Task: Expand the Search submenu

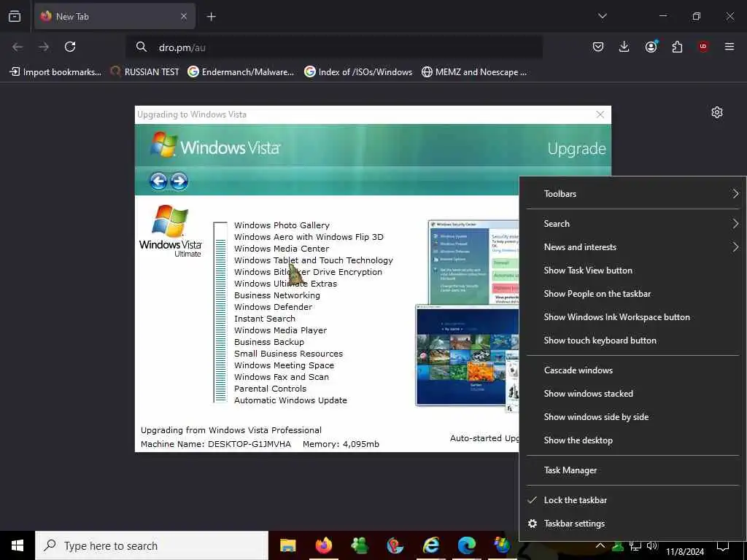Action: point(632,224)
